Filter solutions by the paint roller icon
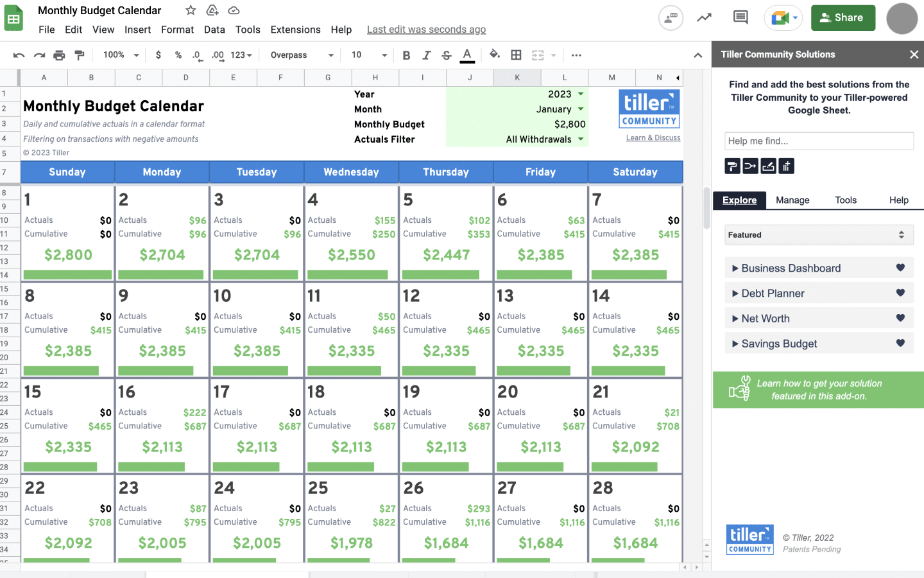 click(732, 166)
